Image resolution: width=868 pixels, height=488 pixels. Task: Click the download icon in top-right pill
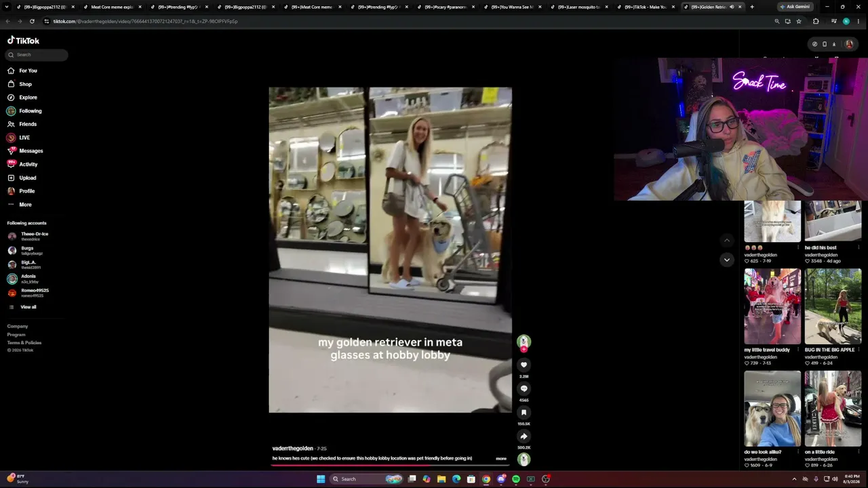click(x=834, y=44)
